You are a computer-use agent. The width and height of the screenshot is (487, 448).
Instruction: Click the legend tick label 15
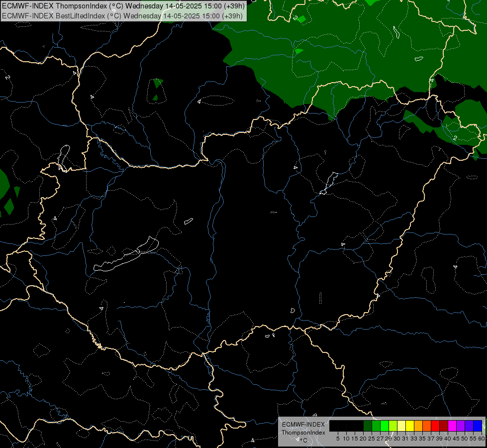point(355,439)
